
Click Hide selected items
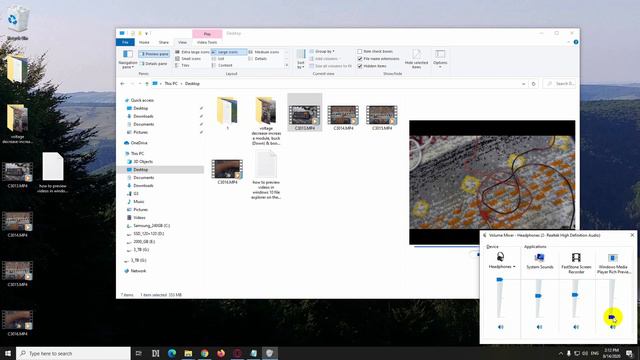click(x=416, y=59)
